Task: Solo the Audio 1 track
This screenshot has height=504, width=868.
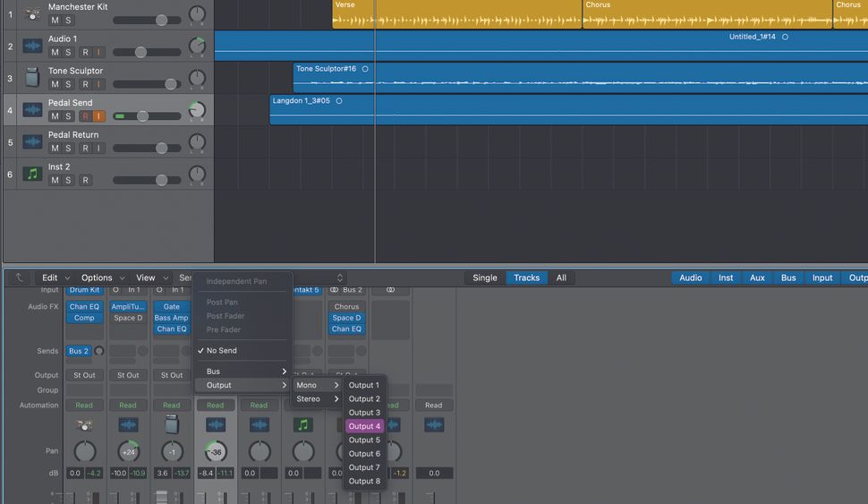Action: click(x=68, y=52)
